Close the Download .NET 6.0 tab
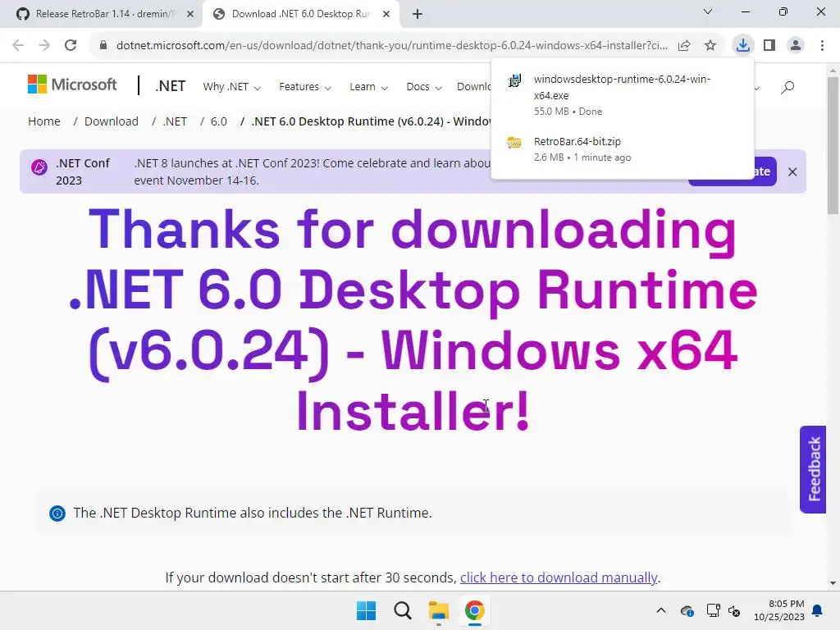 click(x=386, y=14)
